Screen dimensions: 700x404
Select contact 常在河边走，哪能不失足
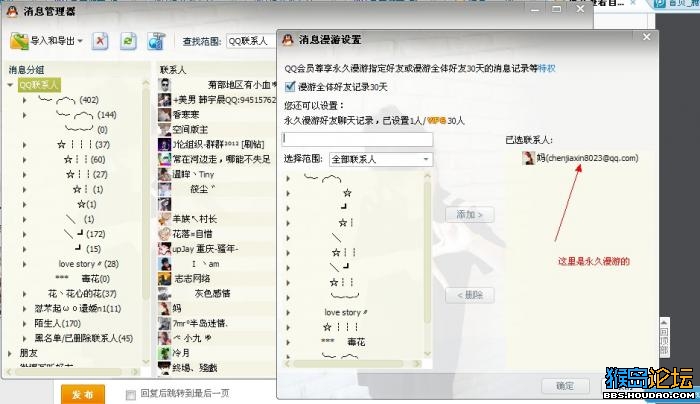click(x=221, y=159)
